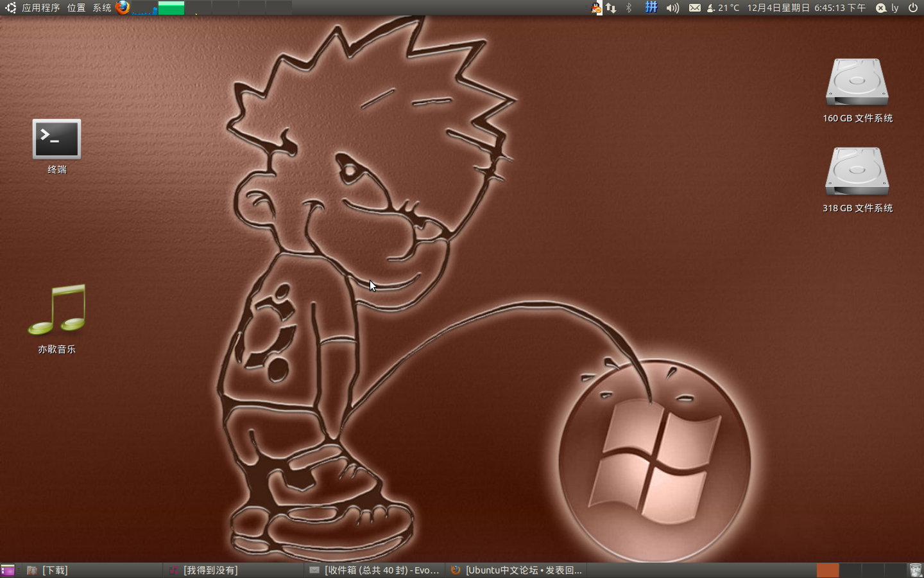Screen dimensions: 924x578
Task: Click the chat status bubble icon beside ly
Action: coord(881,8)
